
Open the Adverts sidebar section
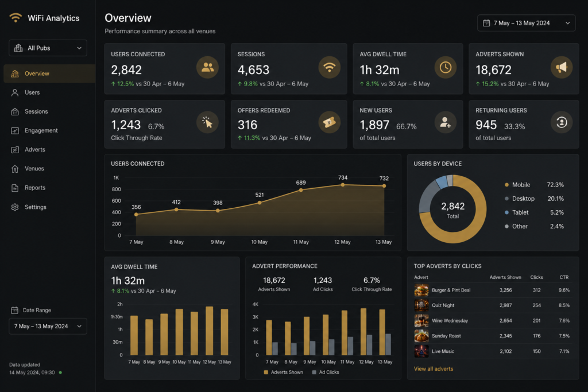click(x=35, y=150)
